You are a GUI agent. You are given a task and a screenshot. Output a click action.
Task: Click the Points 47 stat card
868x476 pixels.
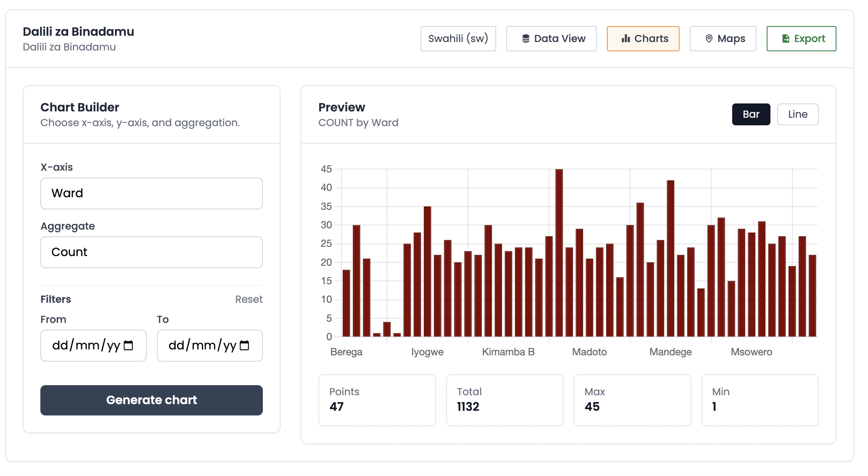coord(377,399)
